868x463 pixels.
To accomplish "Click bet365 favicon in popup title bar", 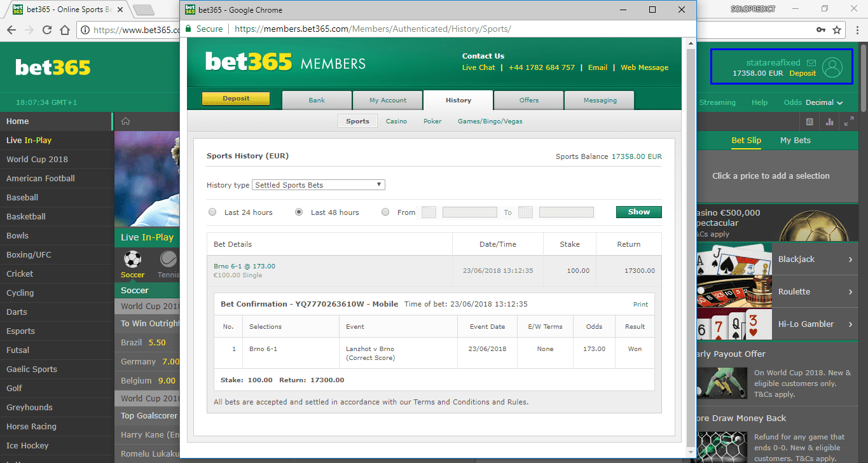I will 189,10.
